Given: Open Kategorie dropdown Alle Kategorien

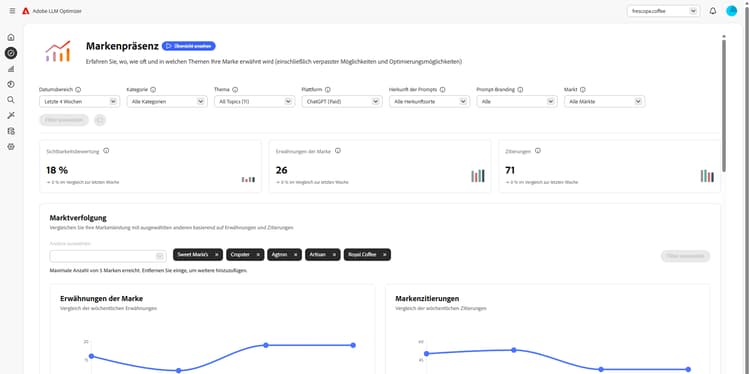Looking at the screenshot, I should [167, 101].
